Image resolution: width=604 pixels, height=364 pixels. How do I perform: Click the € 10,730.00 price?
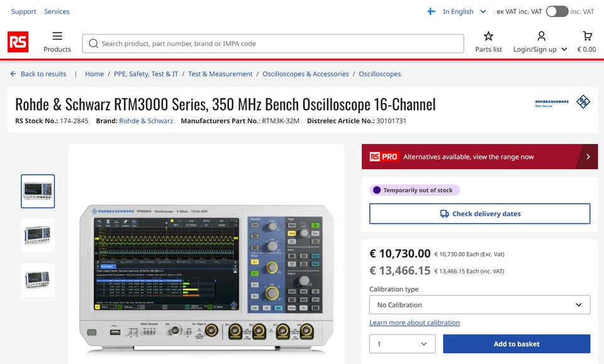[x=400, y=253]
